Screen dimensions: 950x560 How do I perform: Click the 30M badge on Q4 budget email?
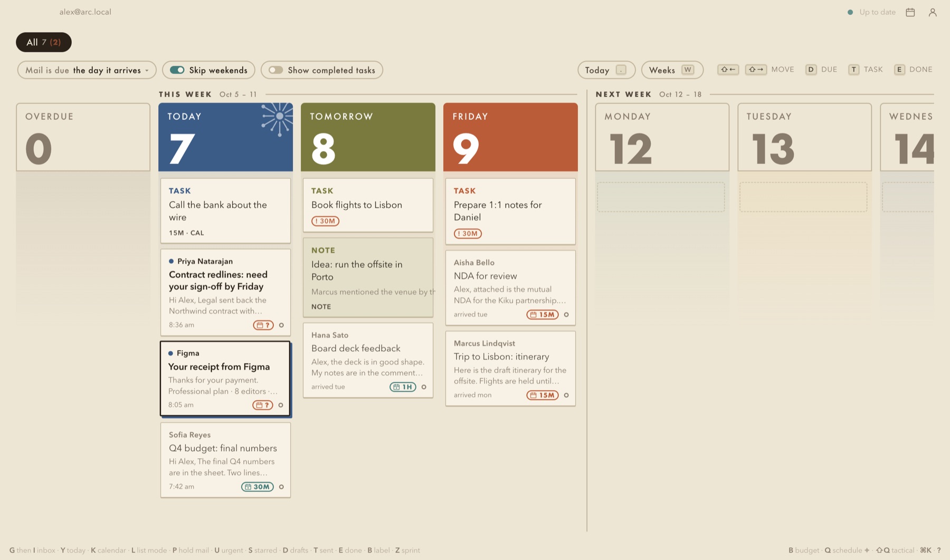(258, 487)
